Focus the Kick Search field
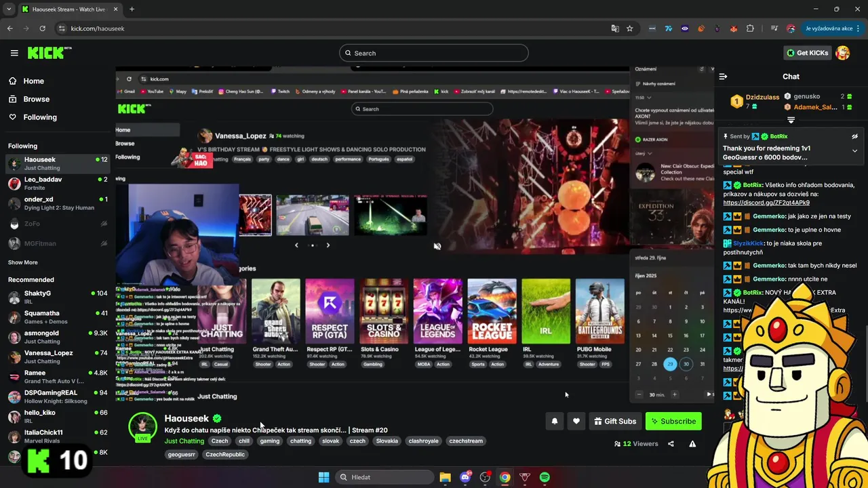The width and height of the screenshot is (868, 488). point(433,53)
